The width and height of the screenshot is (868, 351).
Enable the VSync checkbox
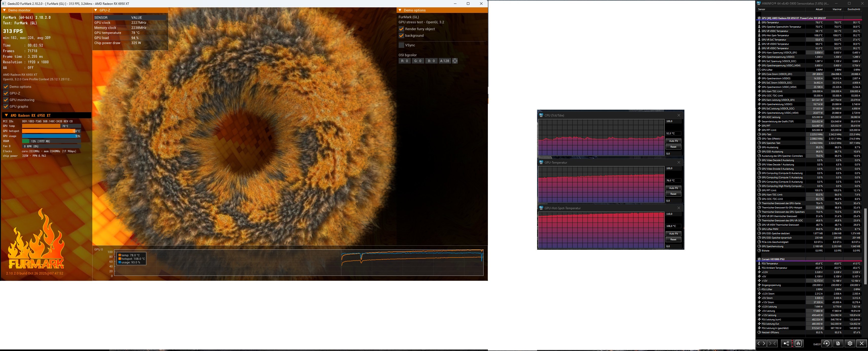401,45
